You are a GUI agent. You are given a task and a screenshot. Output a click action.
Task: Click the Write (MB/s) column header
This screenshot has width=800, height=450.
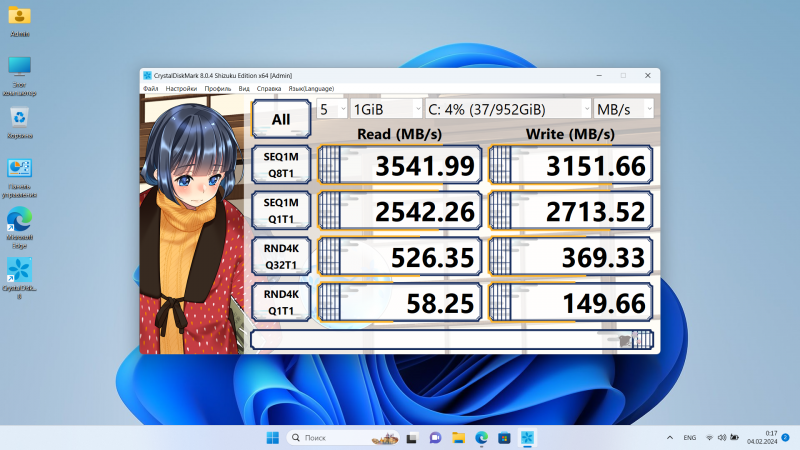570,134
